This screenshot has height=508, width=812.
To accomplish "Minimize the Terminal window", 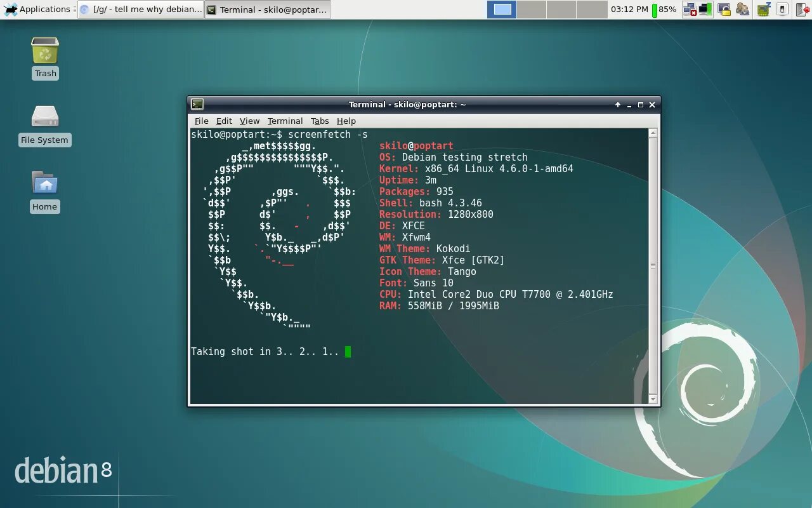I will click(629, 105).
